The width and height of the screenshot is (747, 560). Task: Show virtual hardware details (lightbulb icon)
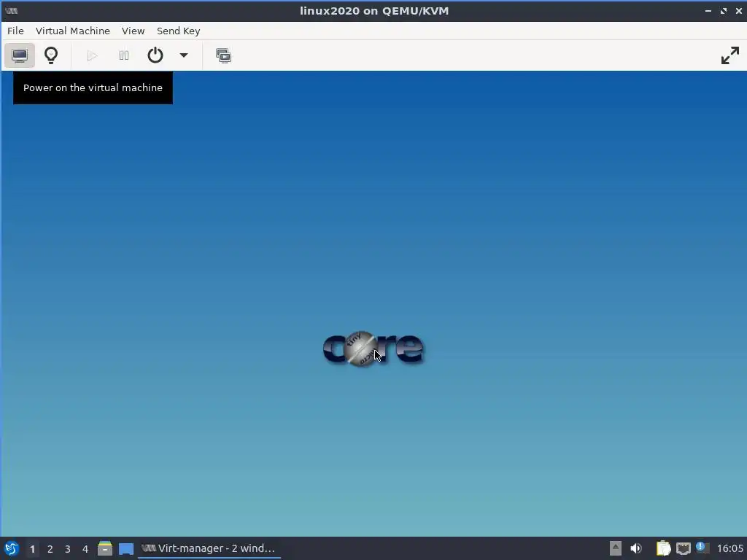point(51,55)
